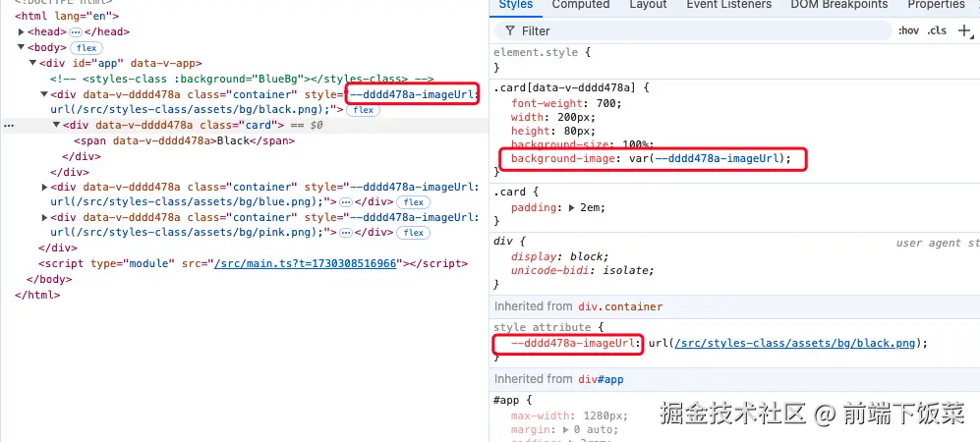Screen dimensions: 980x442
Task: Click into the Filter styles input field
Action: 688,31
